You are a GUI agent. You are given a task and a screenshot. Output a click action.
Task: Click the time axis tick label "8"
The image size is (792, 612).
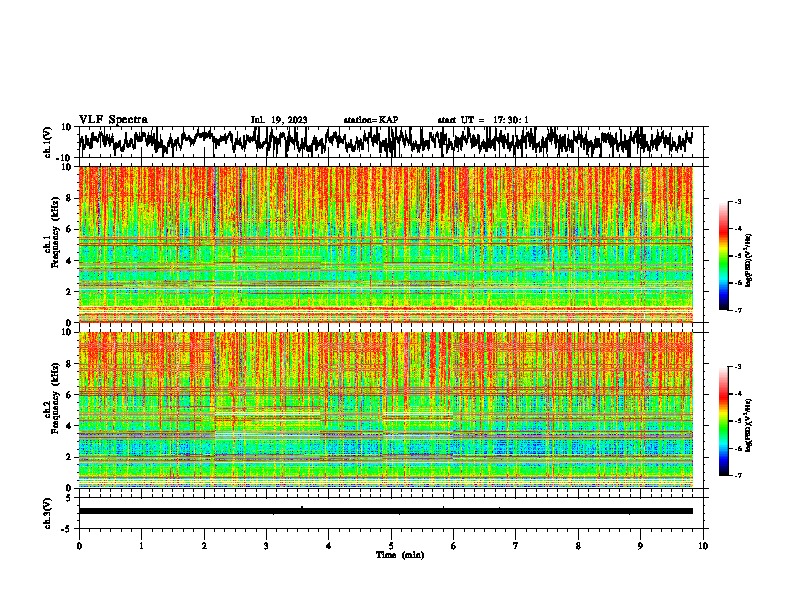point(578,546)
